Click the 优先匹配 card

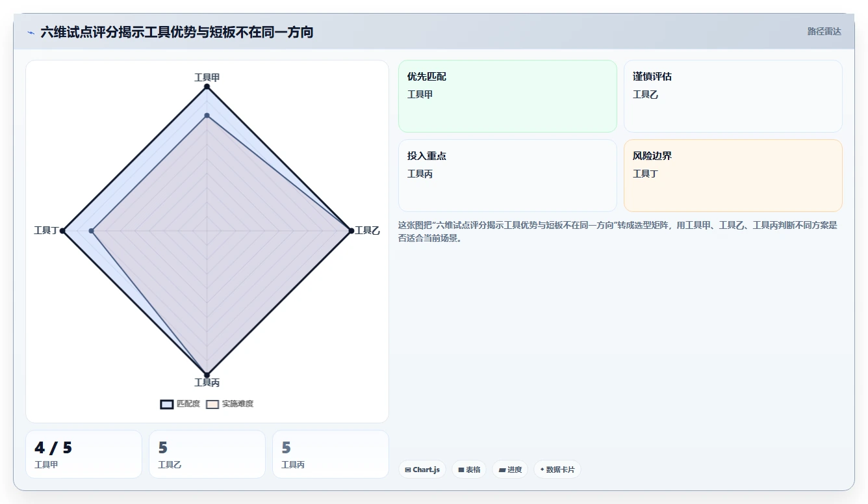coord(507,96)
